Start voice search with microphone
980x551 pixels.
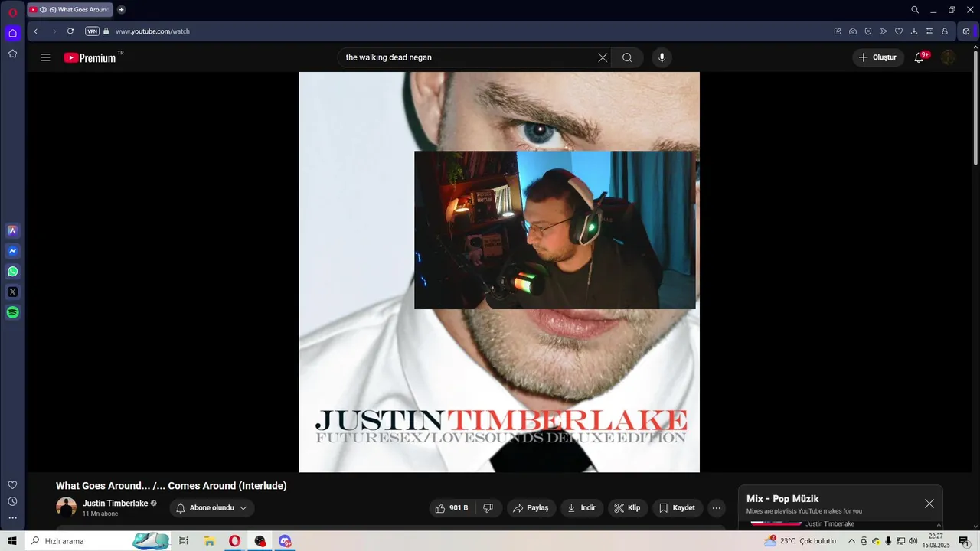coord(662,57)
